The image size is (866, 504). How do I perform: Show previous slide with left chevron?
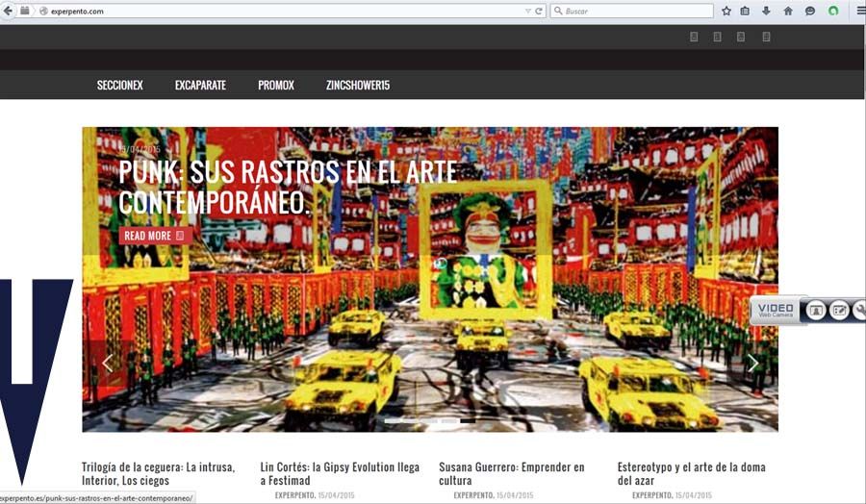(107, 363)
